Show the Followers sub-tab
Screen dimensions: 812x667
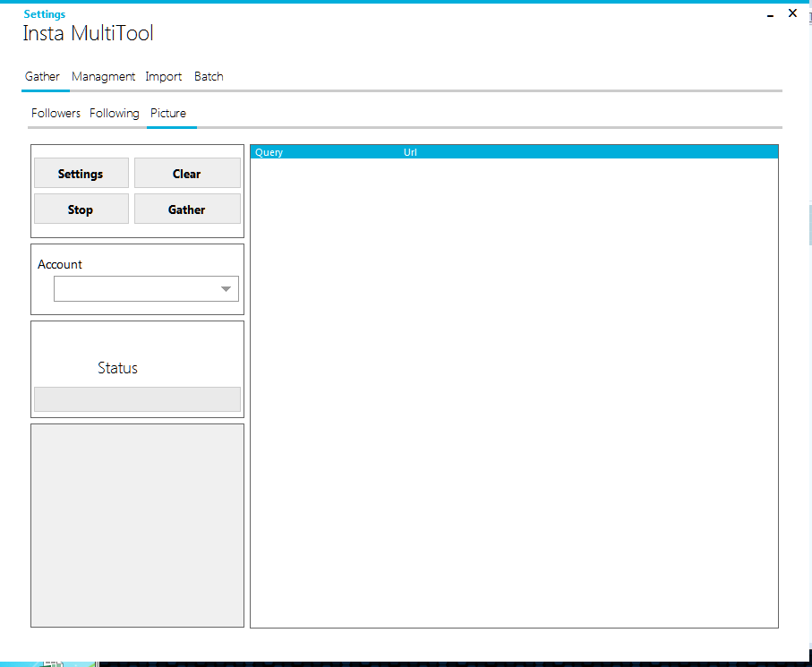click(56, 113)
